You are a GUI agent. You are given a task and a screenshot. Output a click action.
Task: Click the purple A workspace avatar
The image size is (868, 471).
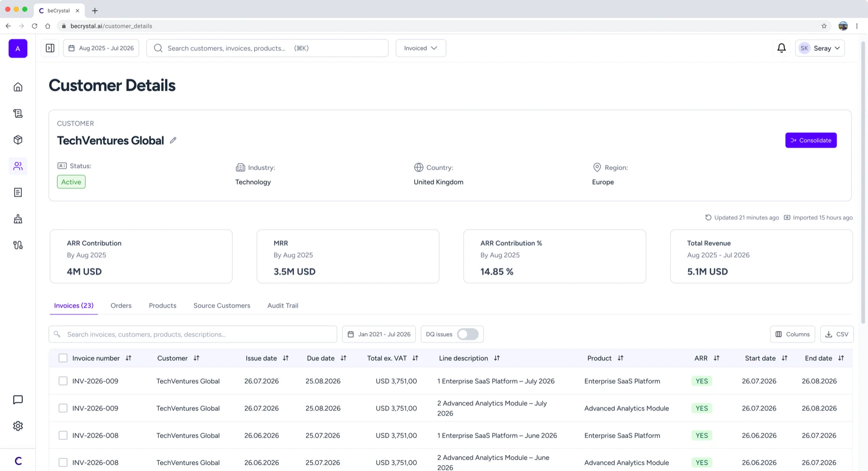click(x=18, y=48)
